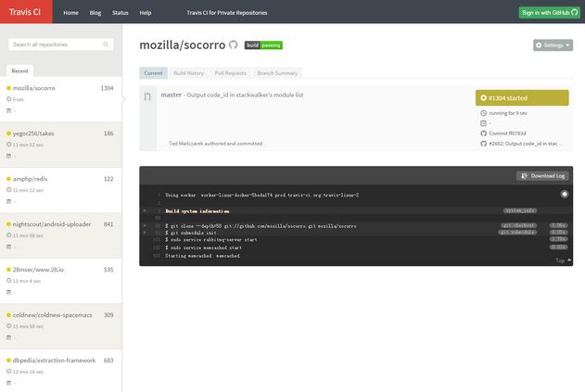Jump to top of log via Top link
Image resolution: width=585 pixels, height=392 pixels.
pos(561,260)
